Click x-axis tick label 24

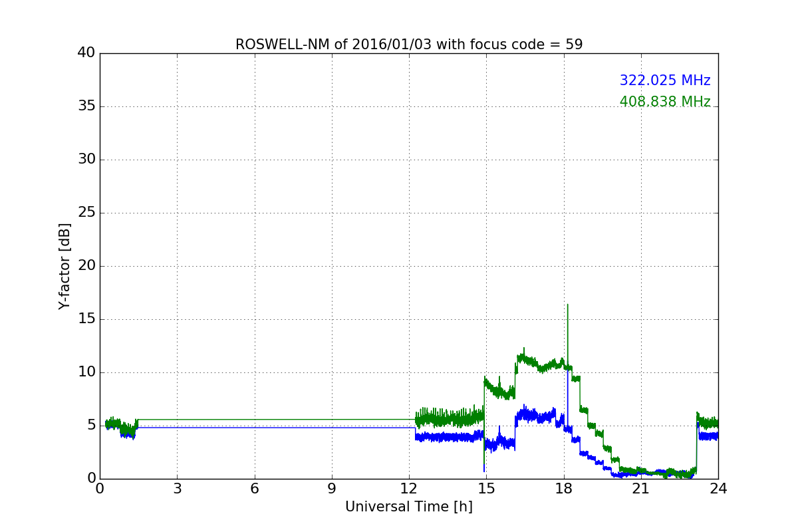pos(718,489)
